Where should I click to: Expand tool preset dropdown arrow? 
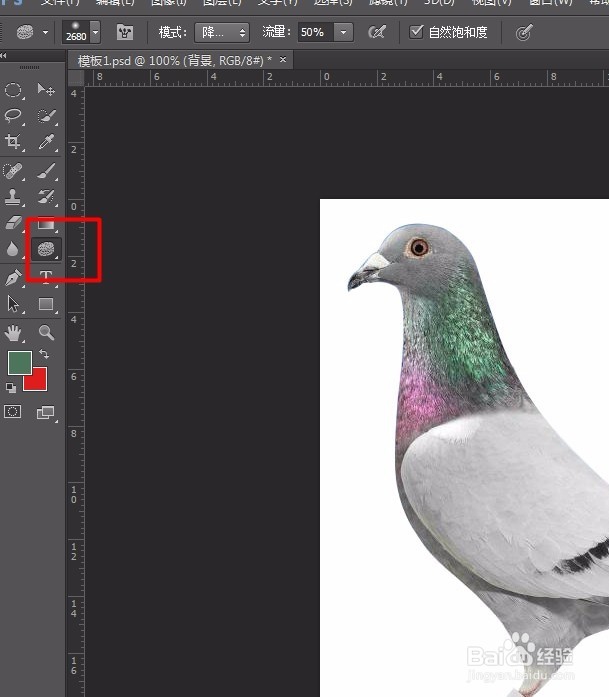45,32
